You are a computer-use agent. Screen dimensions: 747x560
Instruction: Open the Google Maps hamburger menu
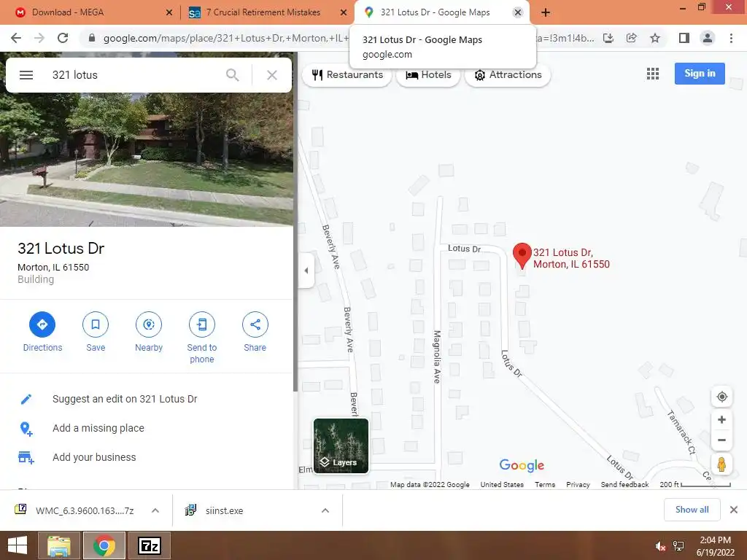(26, 75)
